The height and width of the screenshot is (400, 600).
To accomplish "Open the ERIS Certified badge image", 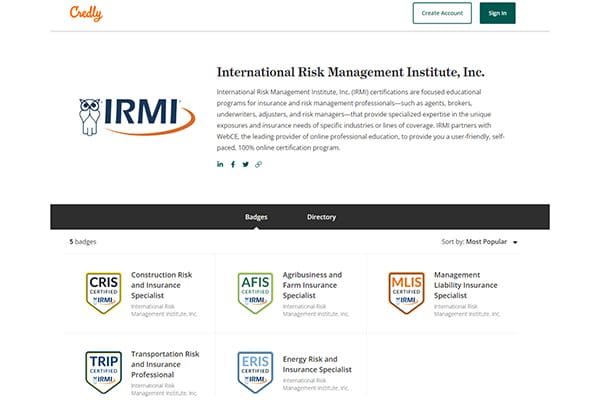I will [x=255, y=372].
